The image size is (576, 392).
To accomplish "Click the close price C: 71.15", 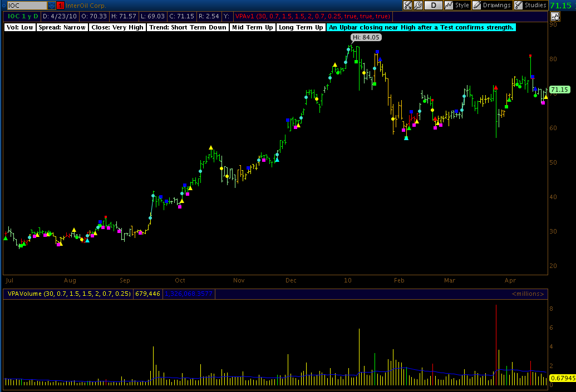I will click(x=181, y=16).
